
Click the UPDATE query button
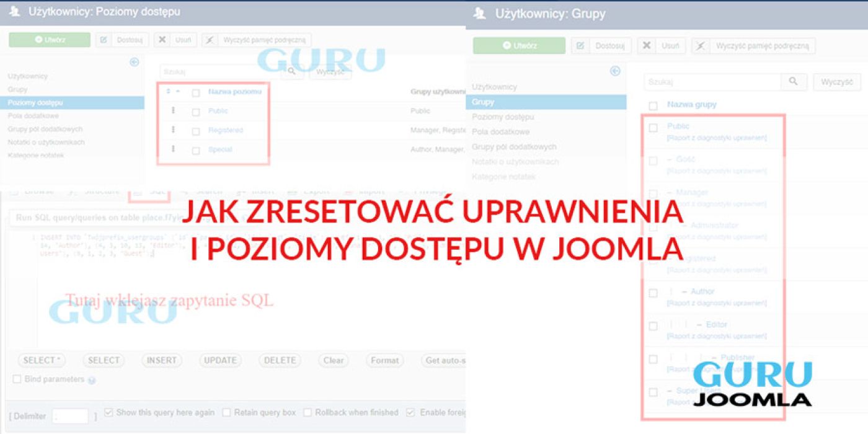click(x=220, y=360)
